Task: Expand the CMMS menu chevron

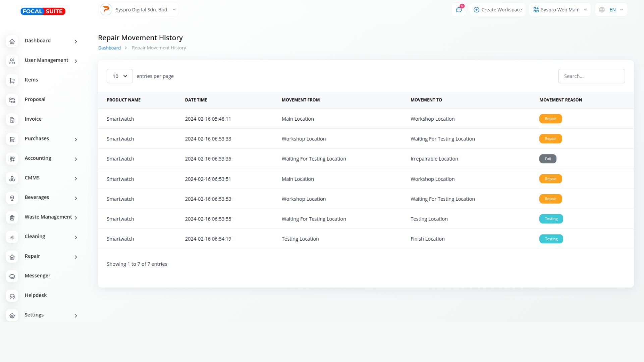Action: 76,179
